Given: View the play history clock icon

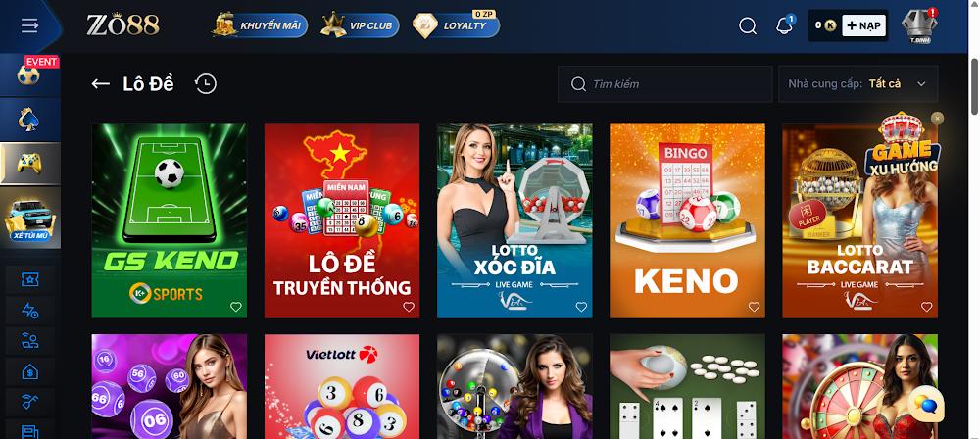Looking at the screenshot, I should pos(206,84).
